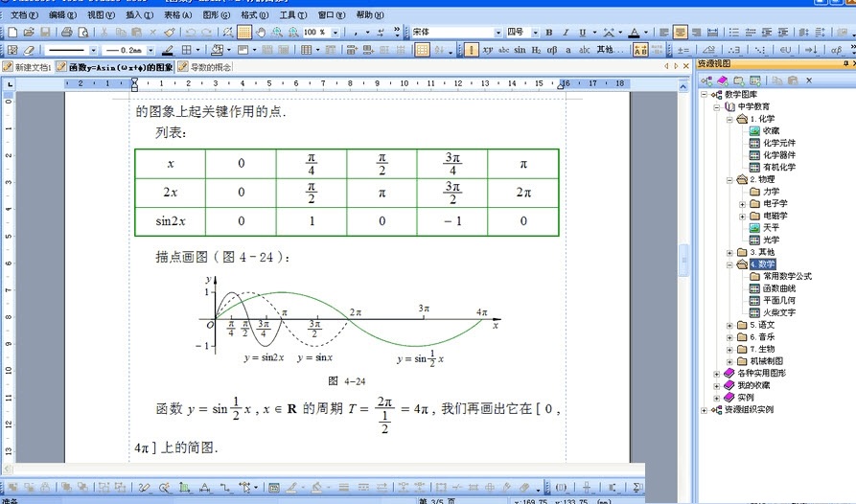
Task: Toggle bold formatting
Action: point(549,33)
